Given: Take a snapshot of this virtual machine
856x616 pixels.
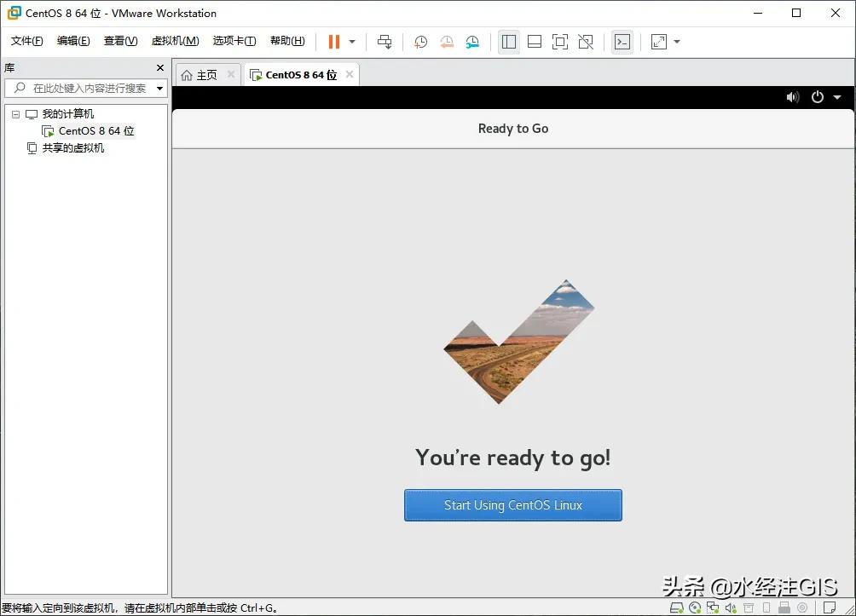Looking at the screenshot, I should pos(419,41).
